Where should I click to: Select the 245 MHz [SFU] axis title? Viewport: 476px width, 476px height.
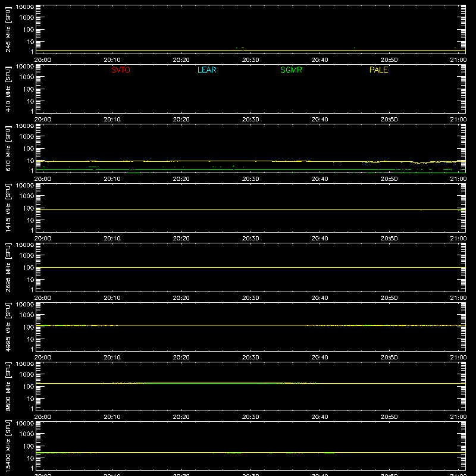8,30
